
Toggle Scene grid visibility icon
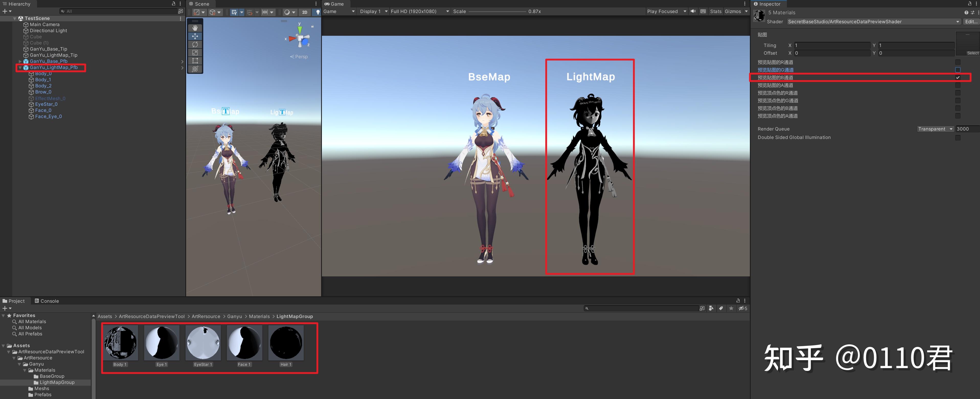click(234, 12)
